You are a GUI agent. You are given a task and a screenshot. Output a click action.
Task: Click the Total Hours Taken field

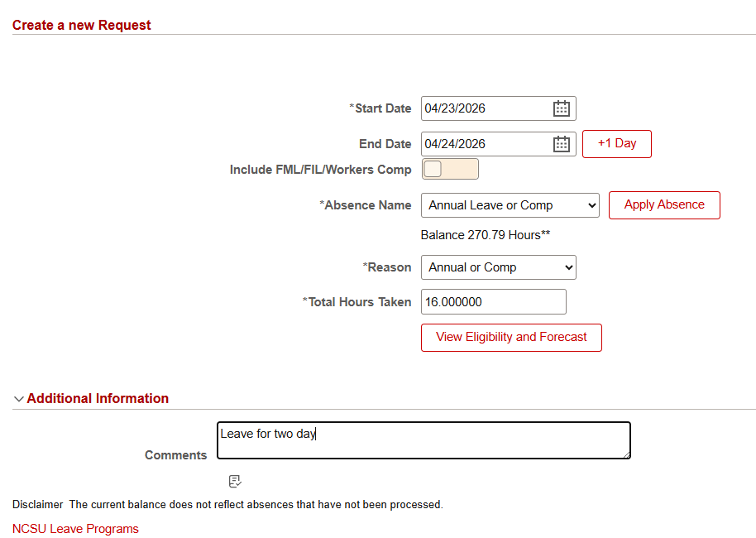(494, 302)
